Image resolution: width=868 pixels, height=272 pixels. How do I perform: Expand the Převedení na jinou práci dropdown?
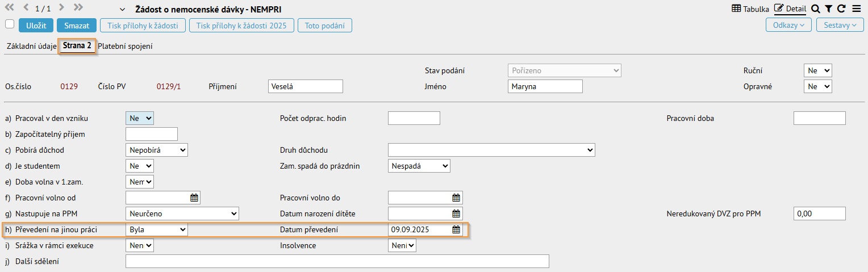156,229
